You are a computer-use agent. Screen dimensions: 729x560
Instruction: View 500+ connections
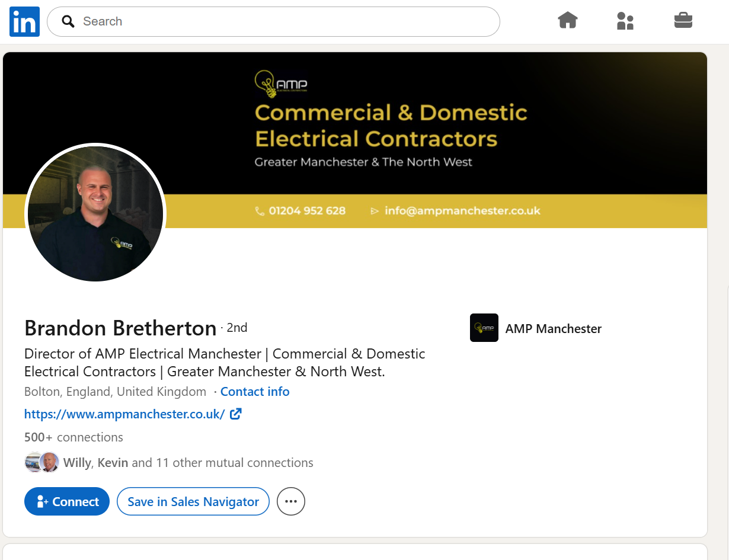coord(73,437)
